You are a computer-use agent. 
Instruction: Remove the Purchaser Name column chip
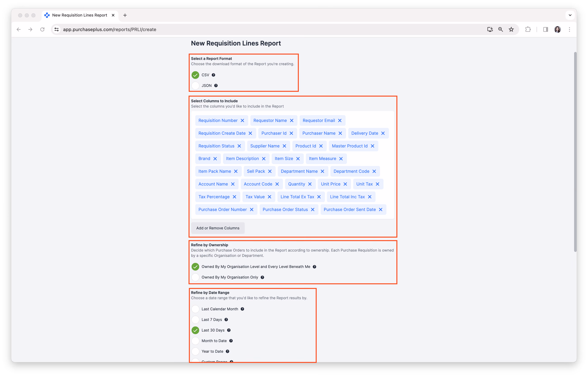click(340, 133)
